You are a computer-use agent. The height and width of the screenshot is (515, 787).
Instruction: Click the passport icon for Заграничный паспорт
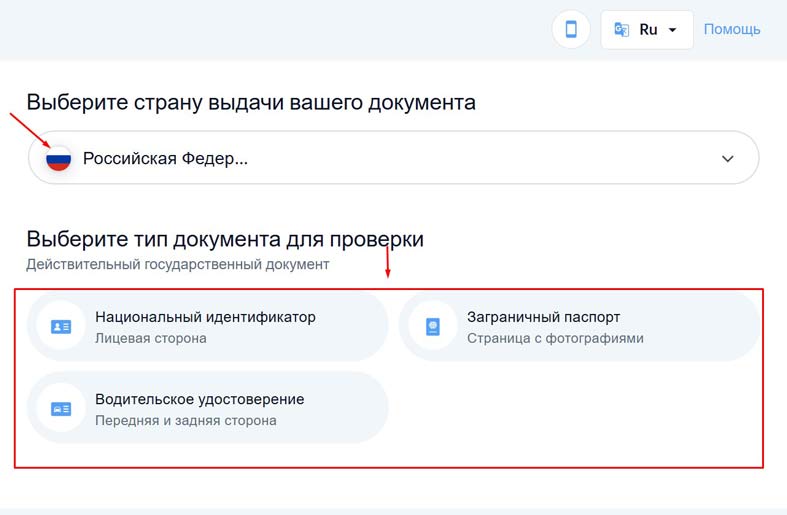[433, 327]
